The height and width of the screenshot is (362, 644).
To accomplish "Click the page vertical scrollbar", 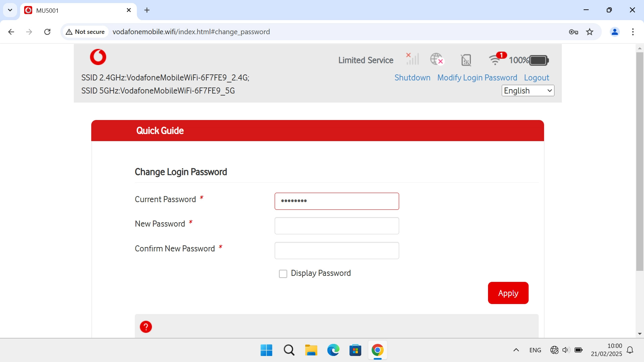I will [640, 161].
